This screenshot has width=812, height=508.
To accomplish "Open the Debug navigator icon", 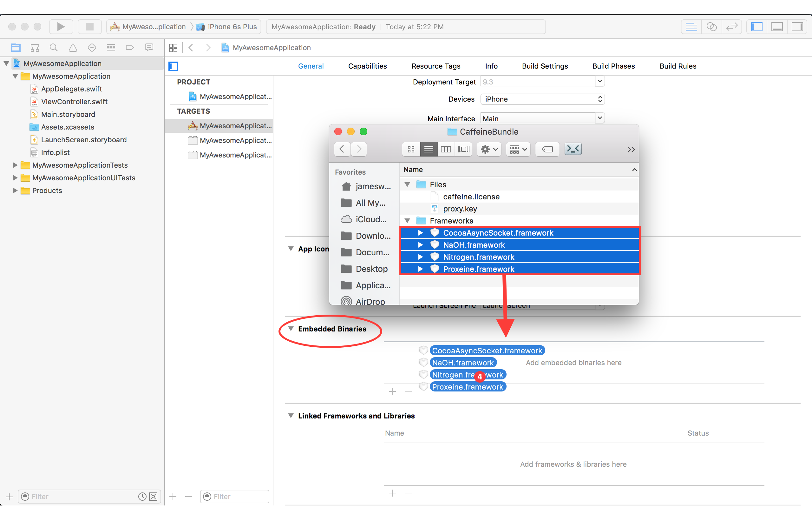I will (x=111, y=48).
